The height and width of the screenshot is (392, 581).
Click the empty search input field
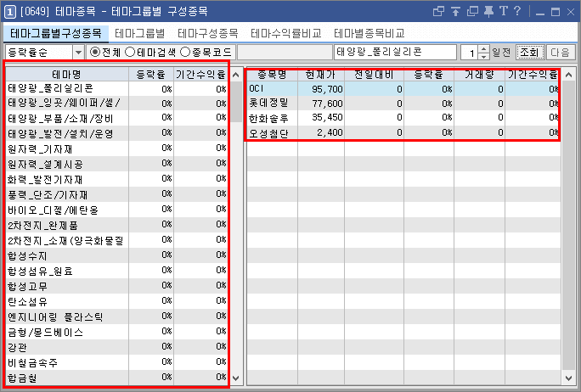click(x=285, y=53)
